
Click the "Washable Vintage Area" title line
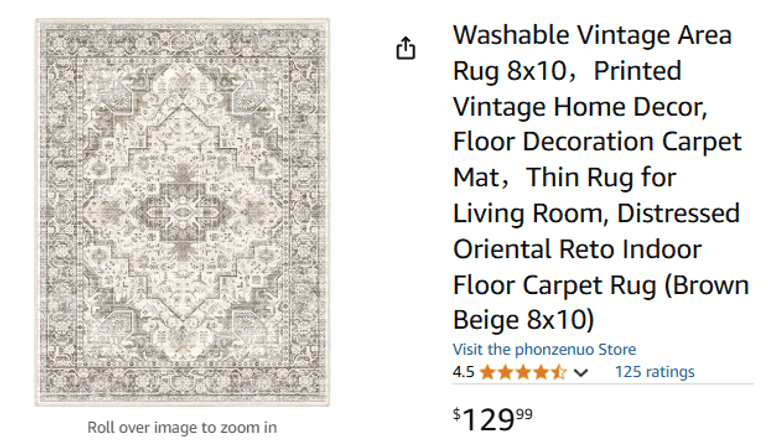592,35
